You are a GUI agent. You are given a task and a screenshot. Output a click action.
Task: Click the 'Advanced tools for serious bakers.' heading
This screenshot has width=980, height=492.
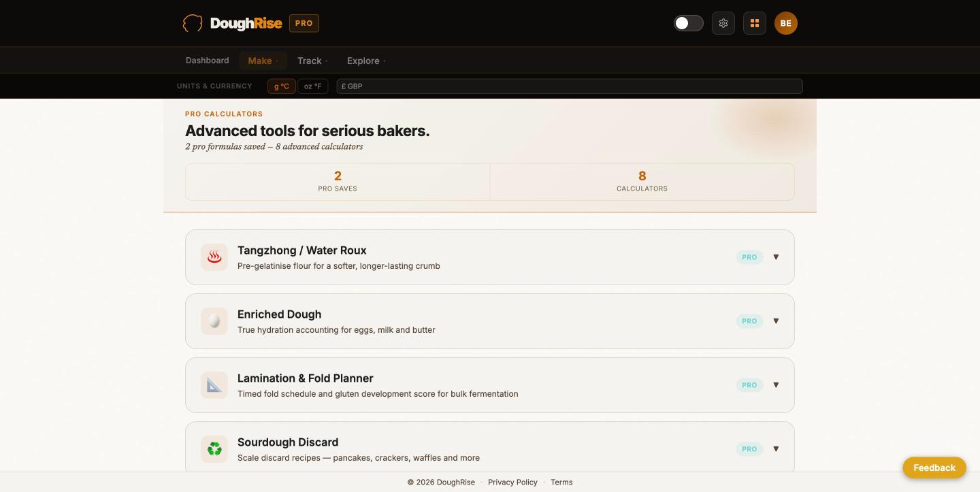[308, 131]
